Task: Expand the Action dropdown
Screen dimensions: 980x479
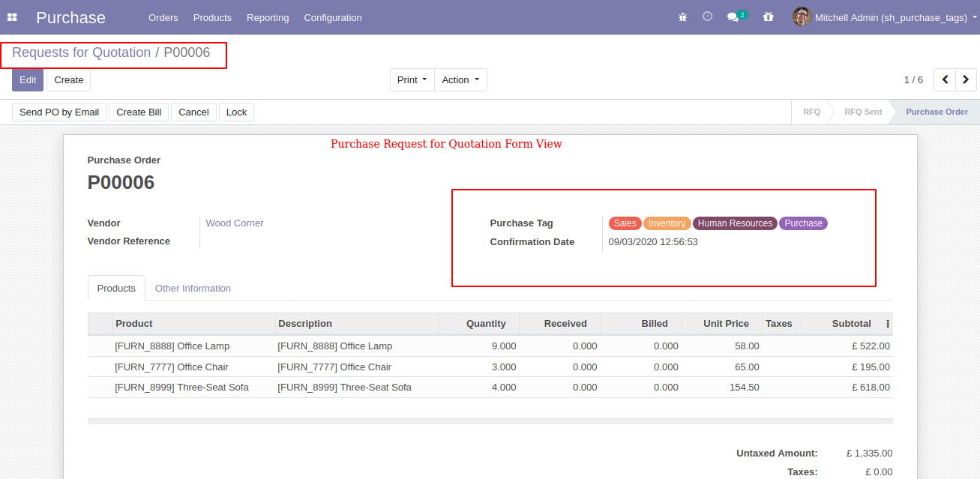Action: (460, 80)
